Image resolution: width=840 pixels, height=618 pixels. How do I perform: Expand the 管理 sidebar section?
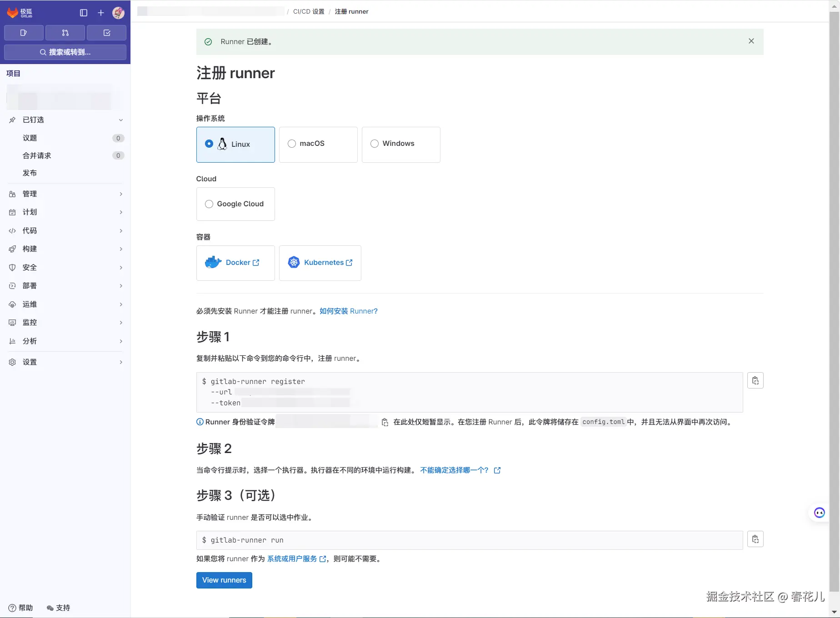pos(65,194)
